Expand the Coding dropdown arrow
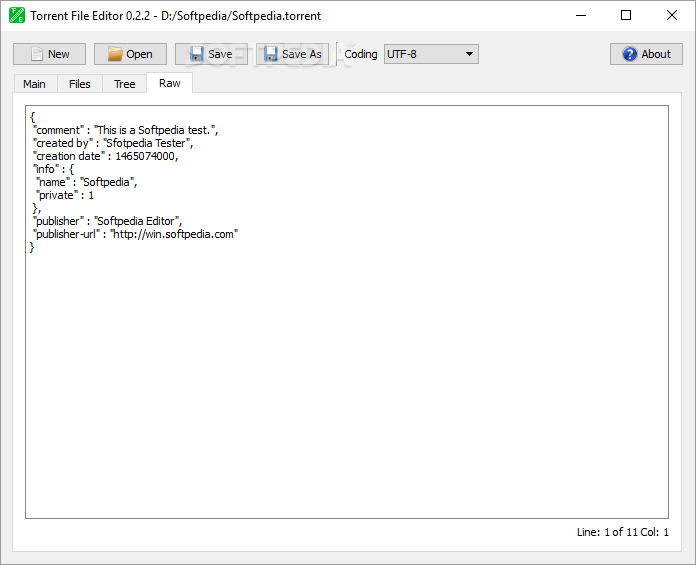This screenshot has width=696, height=565. tap(469, 54)
